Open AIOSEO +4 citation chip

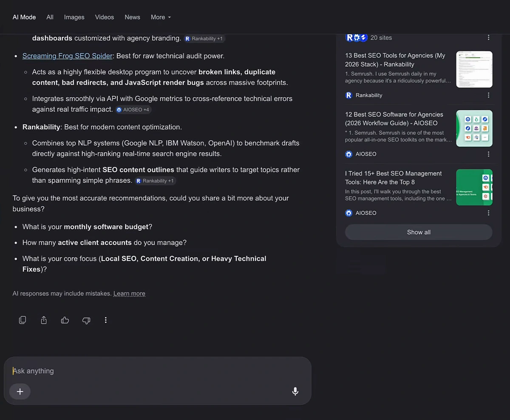133,110
